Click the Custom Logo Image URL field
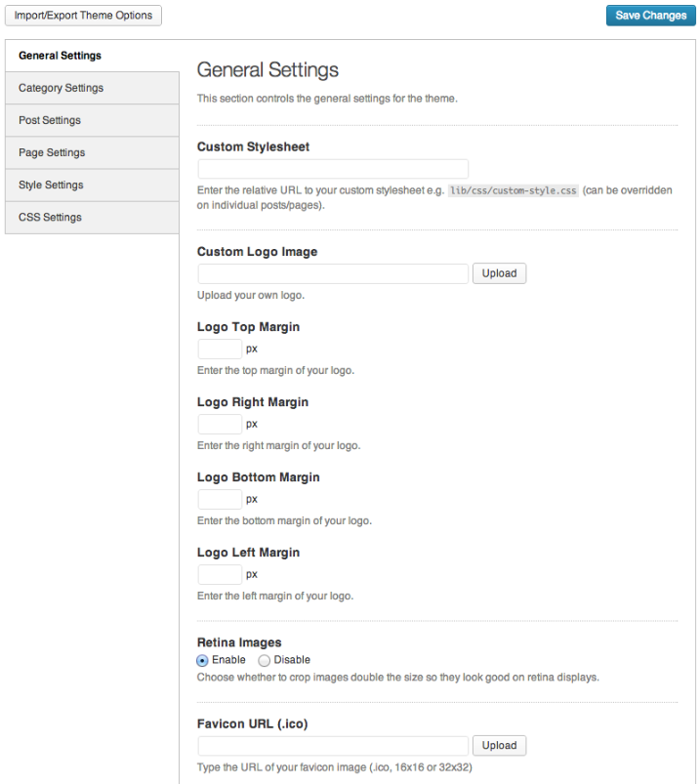Screen dimensions: 700x784 pos(333,273)
